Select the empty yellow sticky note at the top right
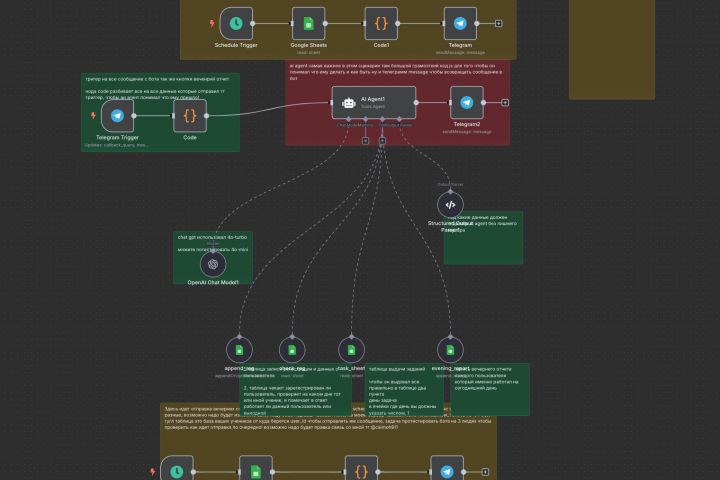 click(612, 49)
